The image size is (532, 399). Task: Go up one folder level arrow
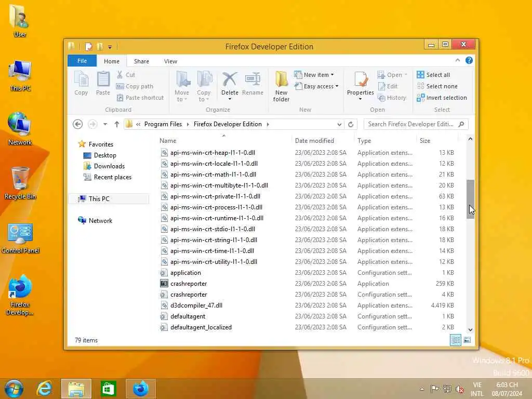pos(117,124)
